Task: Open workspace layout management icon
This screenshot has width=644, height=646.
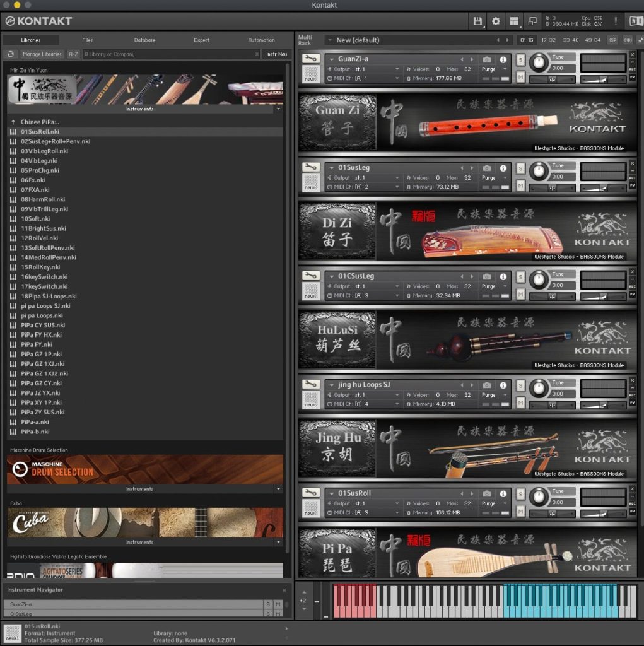Action: pyautogui.click(x=514, y=21)
